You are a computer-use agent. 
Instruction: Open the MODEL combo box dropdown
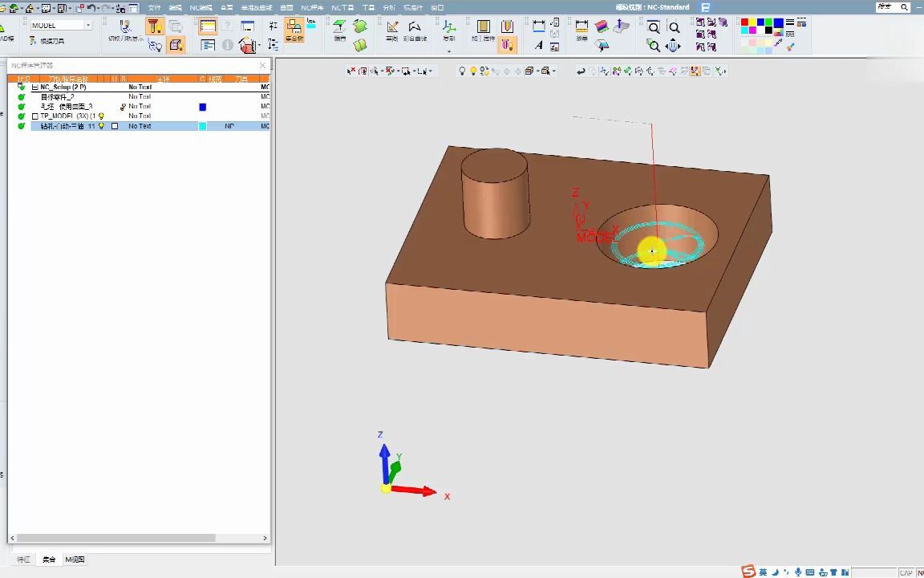[88, 26]
